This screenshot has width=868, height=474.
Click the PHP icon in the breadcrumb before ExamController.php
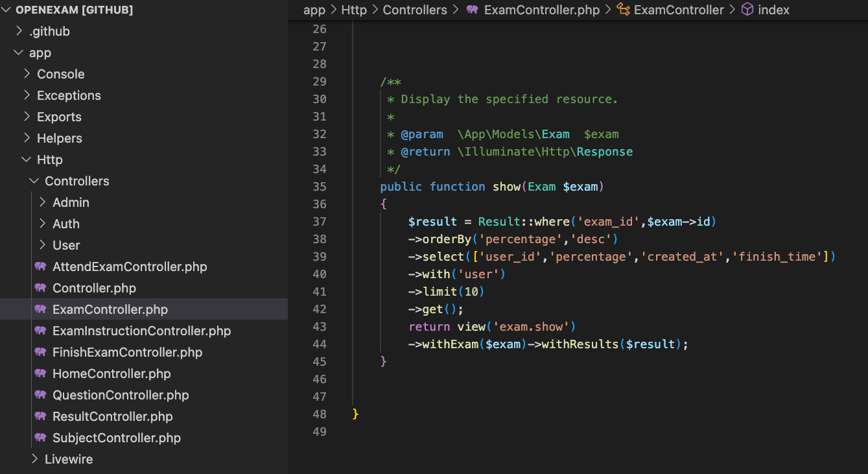click(473, 10)
